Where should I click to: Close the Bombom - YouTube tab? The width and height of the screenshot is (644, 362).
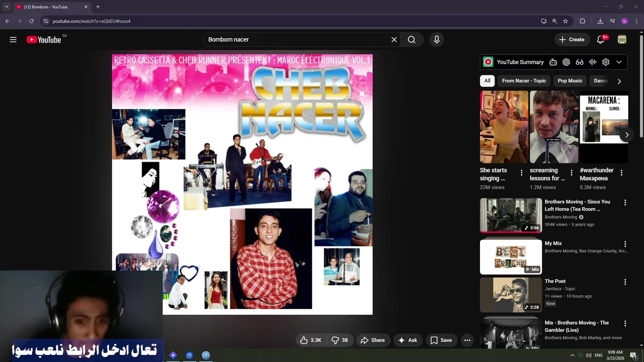coord(86,7)
